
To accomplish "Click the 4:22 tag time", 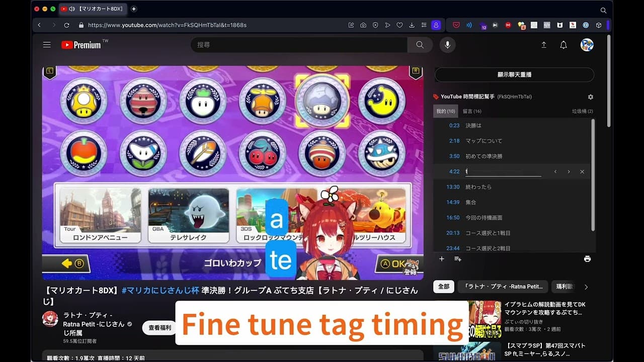I will click(x=454, y=171).
